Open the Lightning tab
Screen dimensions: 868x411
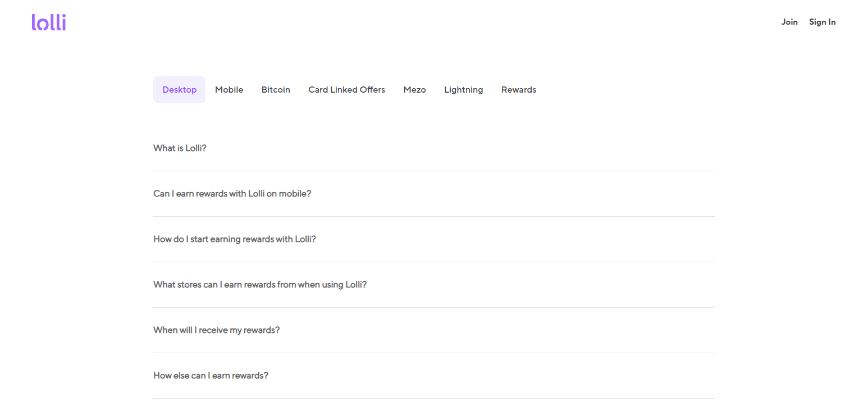[x=464, y=90]
